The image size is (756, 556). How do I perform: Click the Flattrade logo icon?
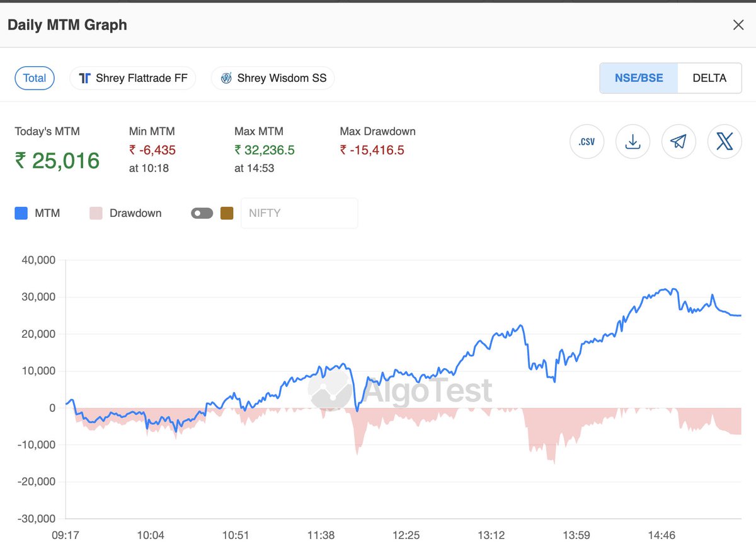84,78
